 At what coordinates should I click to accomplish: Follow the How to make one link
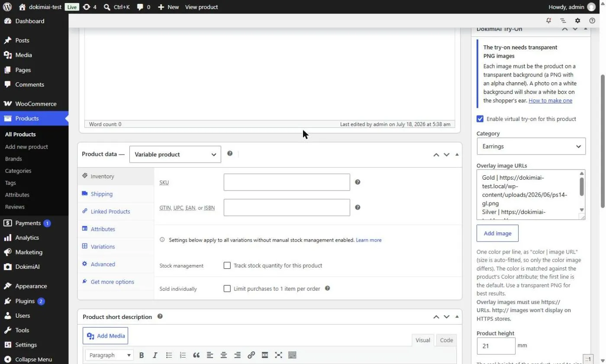550,100
